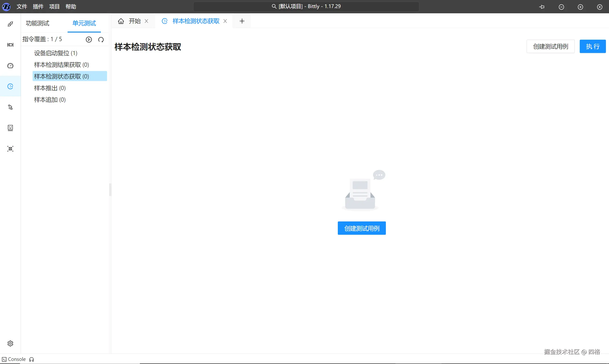Open the flow/route icon in sidebar
Screen dimensions: 609x364
(10, 107)
